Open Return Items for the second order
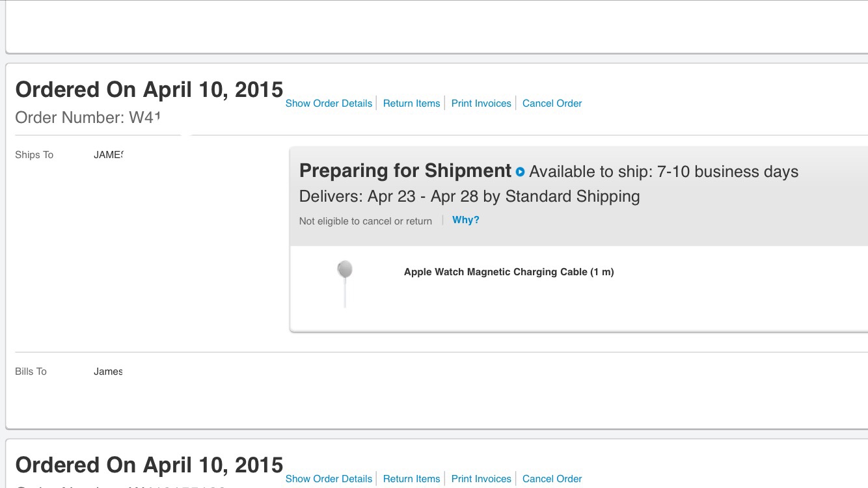Screen dimensions: 868x488 pyautogui.click(x=411, y=479)
